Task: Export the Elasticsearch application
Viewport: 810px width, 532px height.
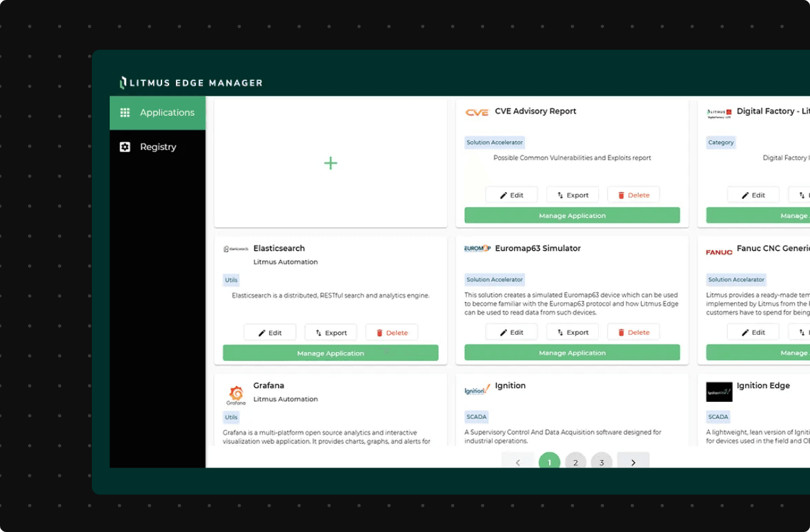Action: pyautogui.click(x=330, y=332)
